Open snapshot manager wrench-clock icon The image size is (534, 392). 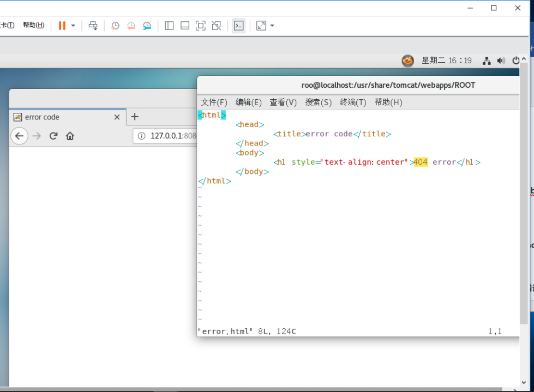(147, 26)
